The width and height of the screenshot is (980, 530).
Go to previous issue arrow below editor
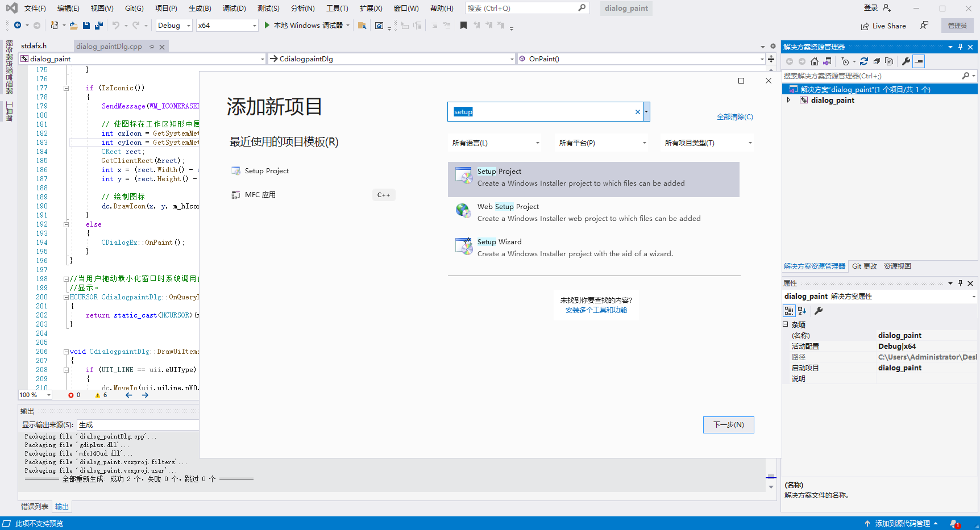click(129, 395)
